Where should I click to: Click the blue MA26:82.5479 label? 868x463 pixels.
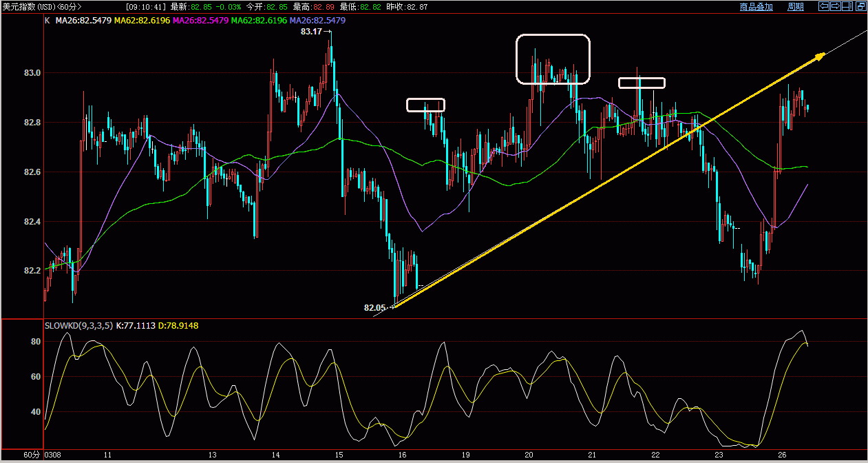point(317,21)
